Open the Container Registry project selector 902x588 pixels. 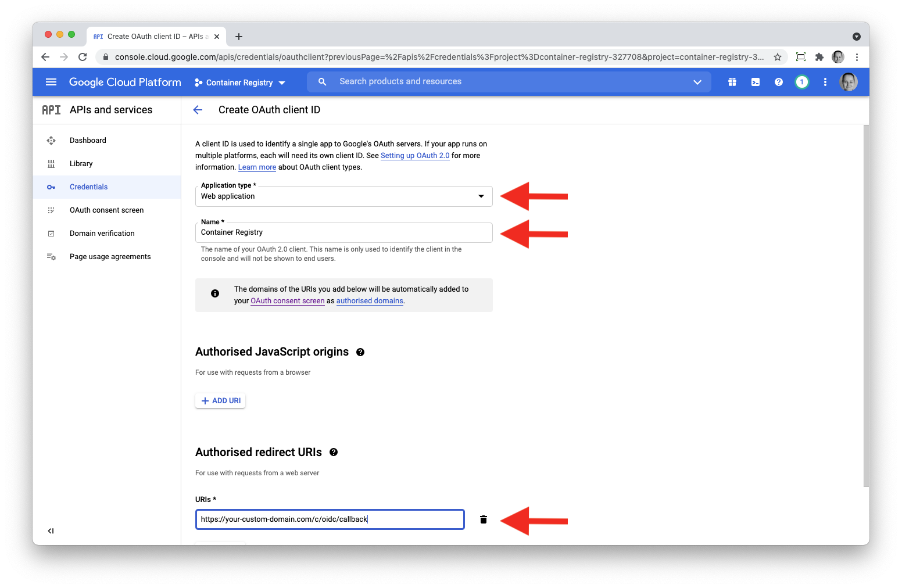[x=240, y=83]
